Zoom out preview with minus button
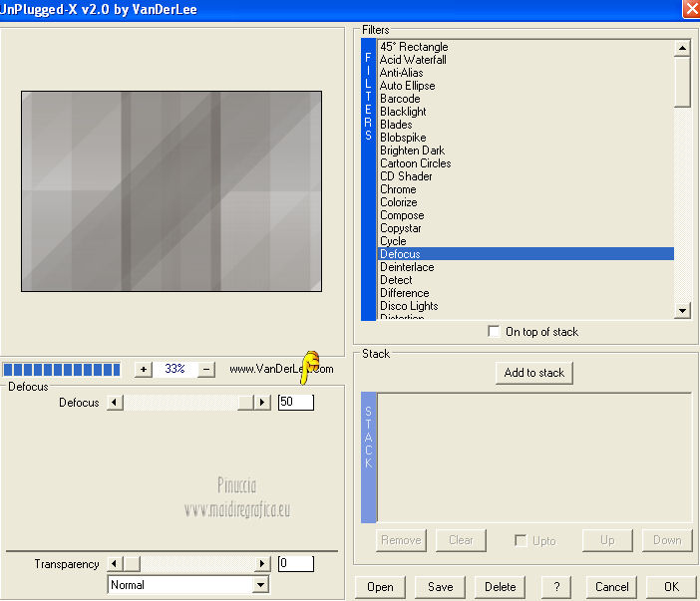Image resolution: width=700 pixels, height=601 pixels. (x=206, y=370)
